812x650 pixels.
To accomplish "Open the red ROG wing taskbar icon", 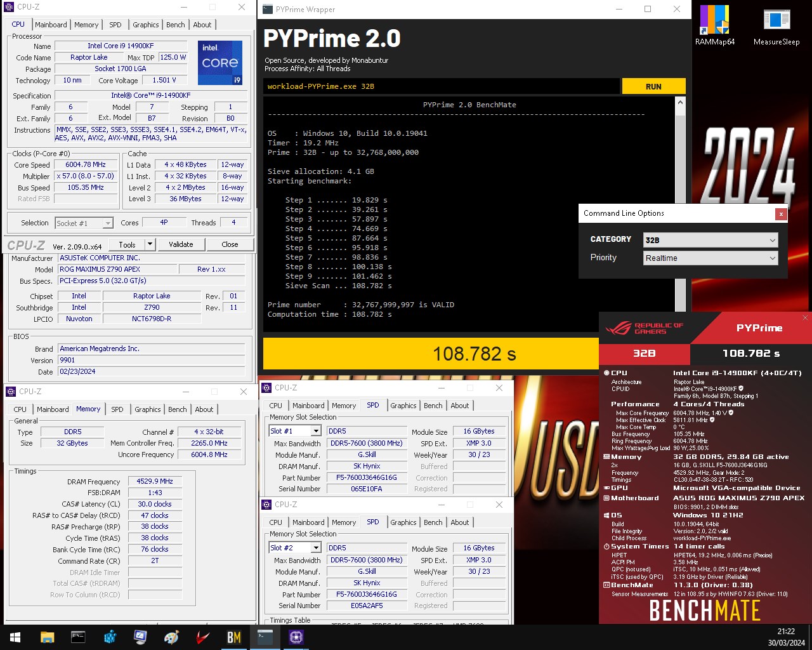I will tap(202, 637).
